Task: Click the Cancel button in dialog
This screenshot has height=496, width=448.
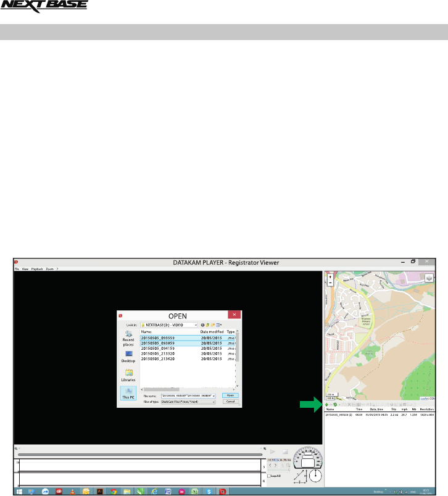Action: click(230, 402)
